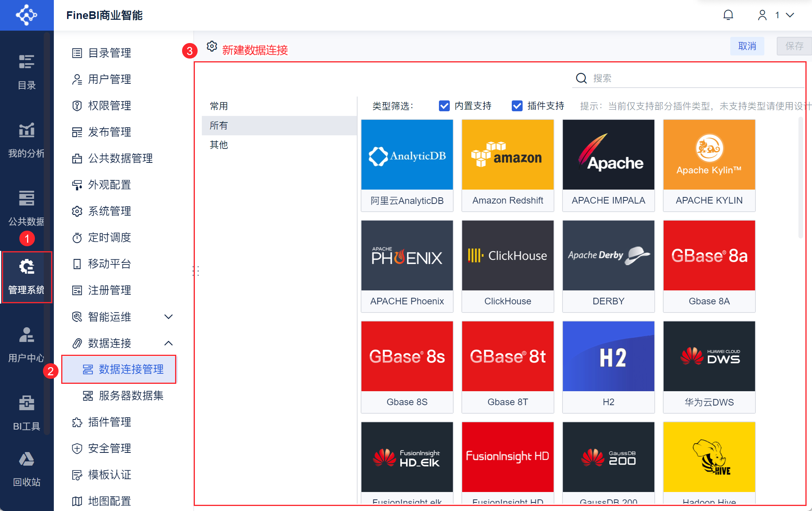Select the ClickHouse data connection
This screenshot has height=511, width=812.
[x=507, y=255]
